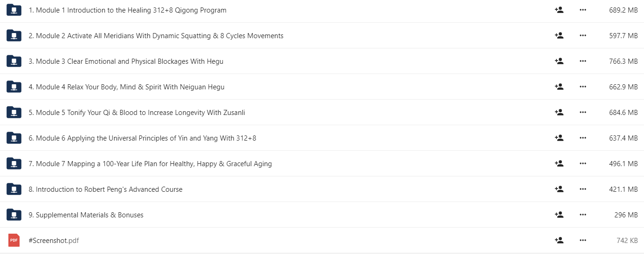Image resolution: width=644 pixels, height=256 pixels.
Task: Click folder icon of Module 2 row
Action: (x=14, y=35)
